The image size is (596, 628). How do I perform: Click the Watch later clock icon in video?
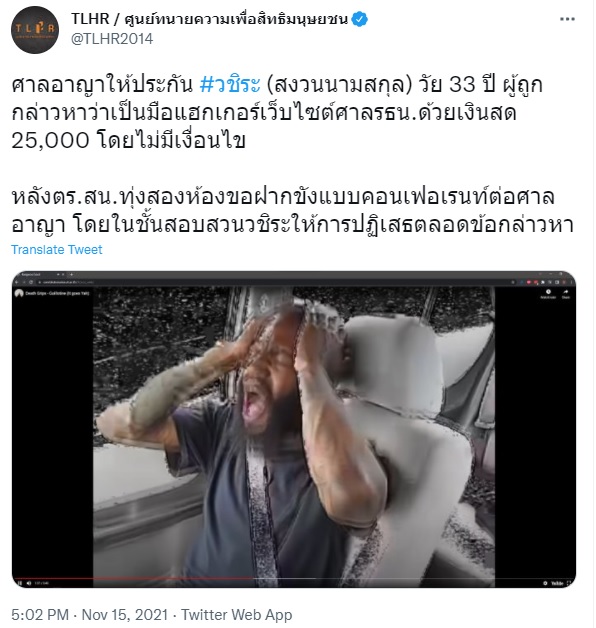pyautogui.click(x=548, y=293)
